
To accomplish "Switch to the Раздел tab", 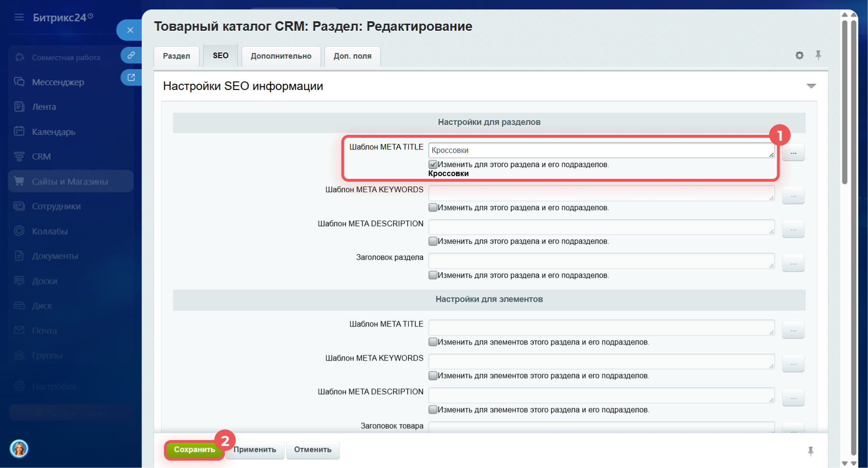I will coord(176,56).
